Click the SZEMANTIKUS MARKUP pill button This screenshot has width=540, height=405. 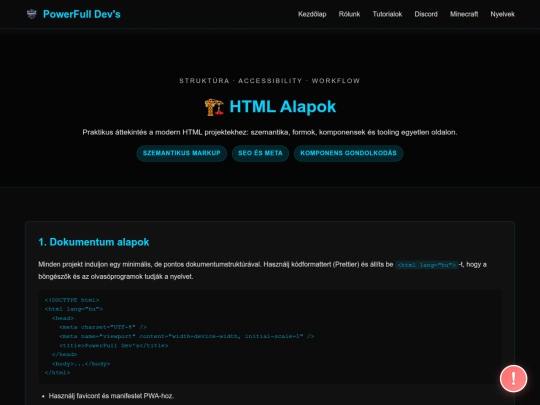tap(181, 153)
